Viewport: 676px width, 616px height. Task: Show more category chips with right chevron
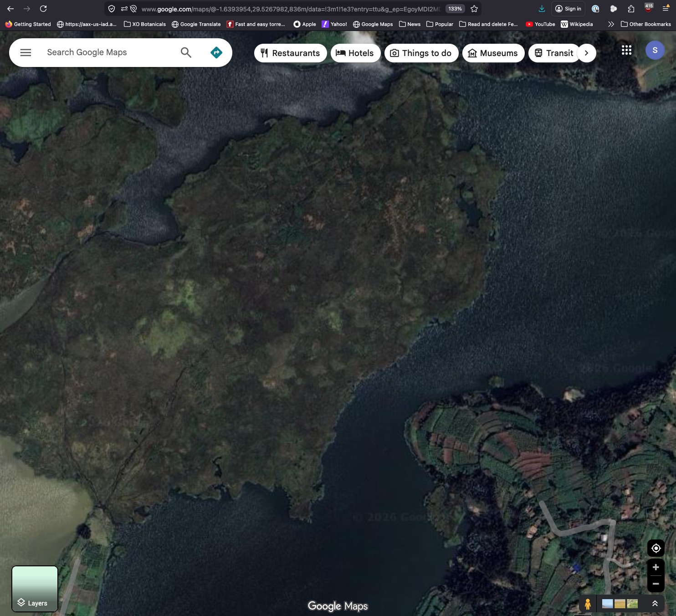click(586, 53)
